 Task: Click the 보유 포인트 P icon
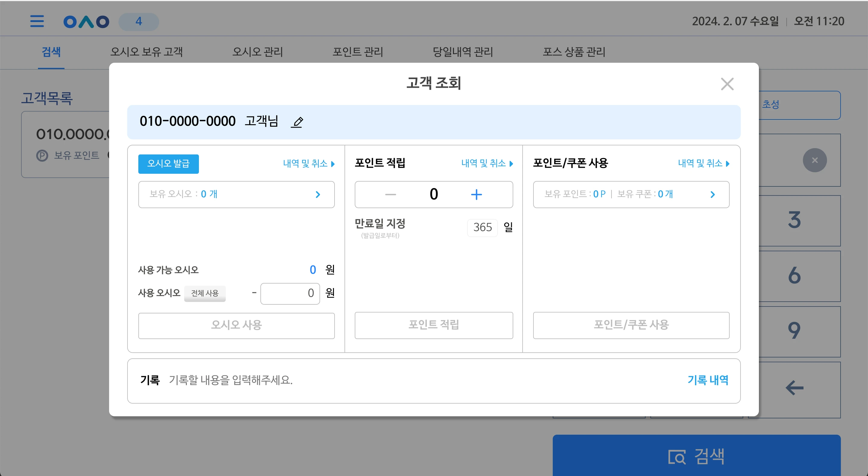coord(42,156)
